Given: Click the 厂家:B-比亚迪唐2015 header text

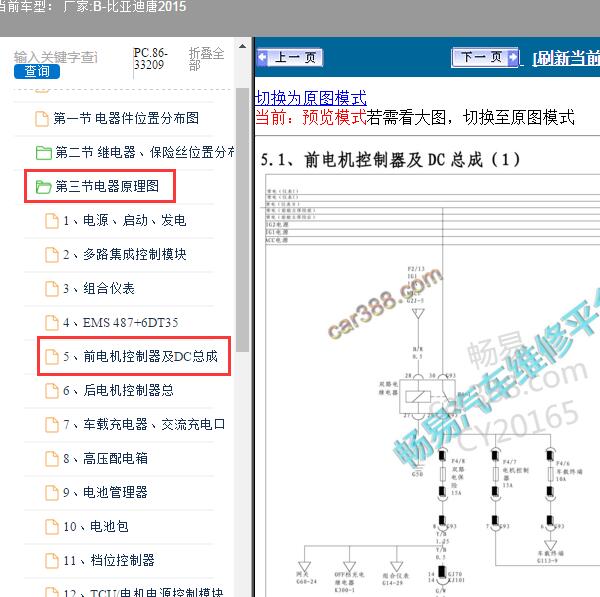Looking at the screenshot, I should click(125, 7).
